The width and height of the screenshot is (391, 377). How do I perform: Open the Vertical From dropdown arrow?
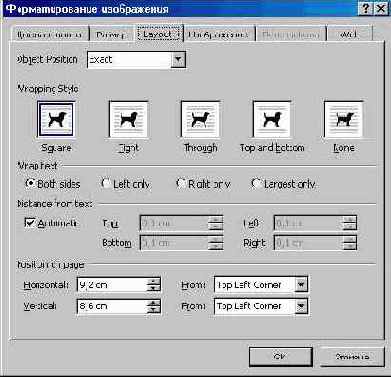pos(301,306)
